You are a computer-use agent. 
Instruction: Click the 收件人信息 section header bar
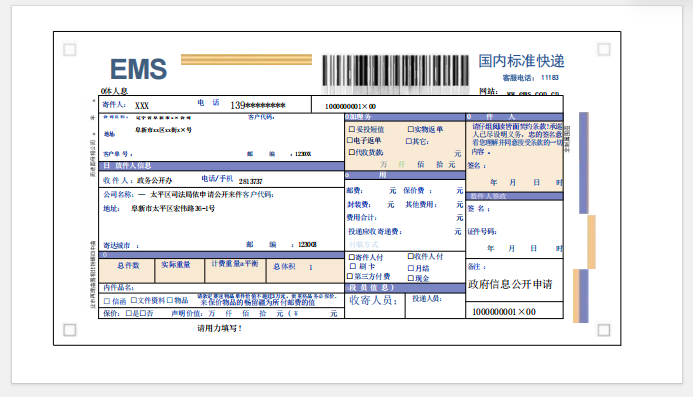[x=221, y=166]
